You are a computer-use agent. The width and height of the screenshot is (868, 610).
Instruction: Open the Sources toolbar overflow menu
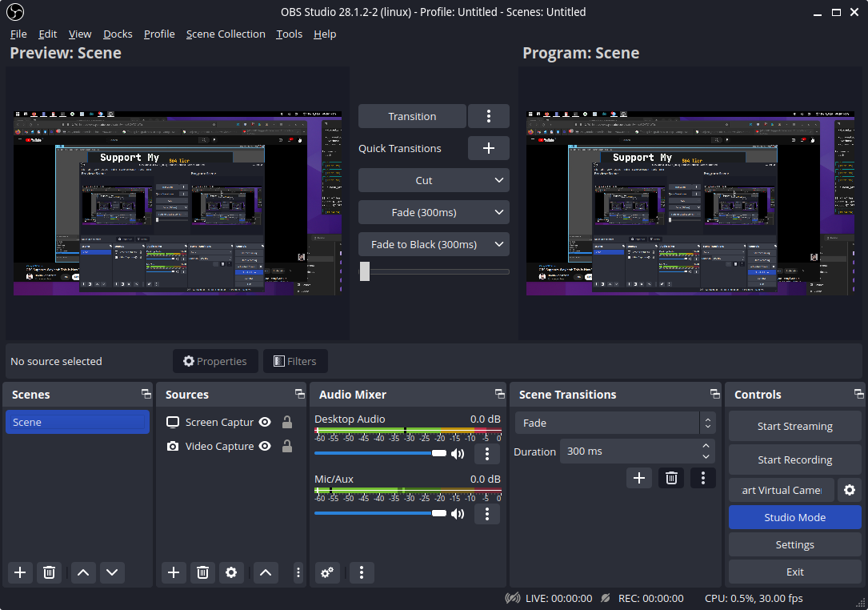tap(298, 572)
